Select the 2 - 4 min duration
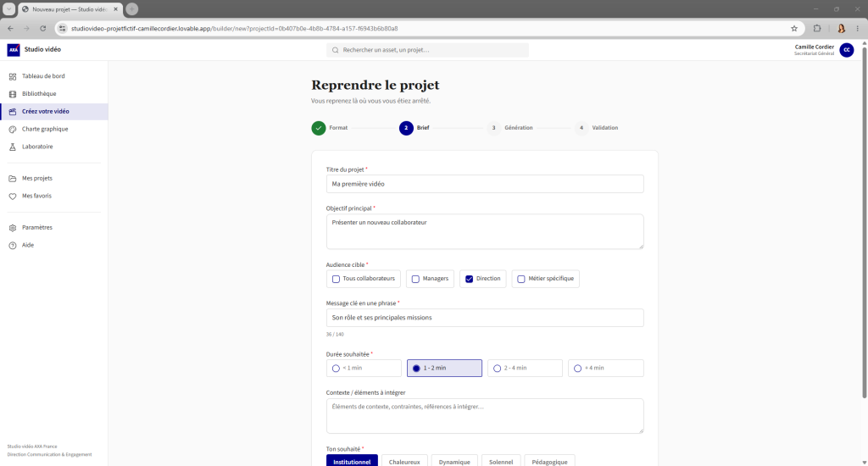Screen dimensions: 868x466 (x=525, y=369)
